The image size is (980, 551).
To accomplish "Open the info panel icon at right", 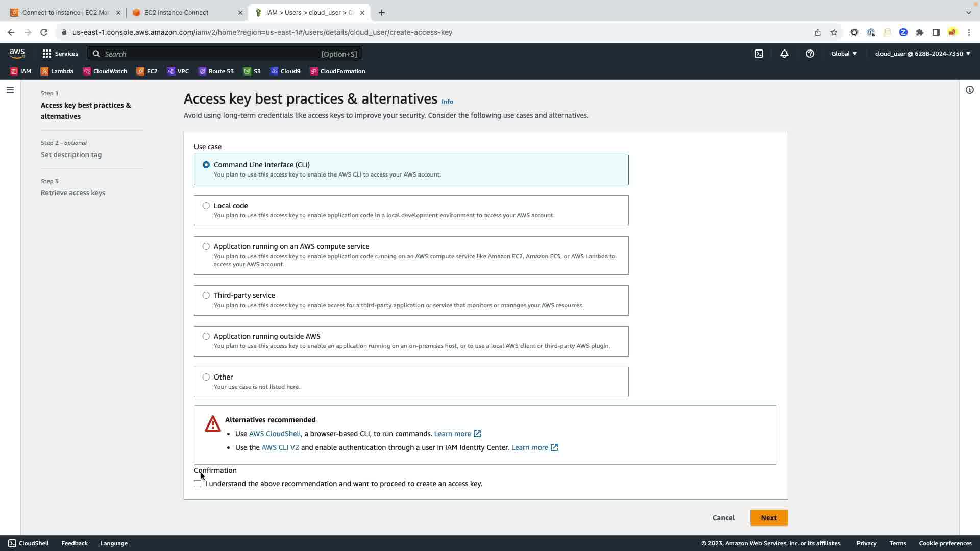I will [x=969, y=90].
